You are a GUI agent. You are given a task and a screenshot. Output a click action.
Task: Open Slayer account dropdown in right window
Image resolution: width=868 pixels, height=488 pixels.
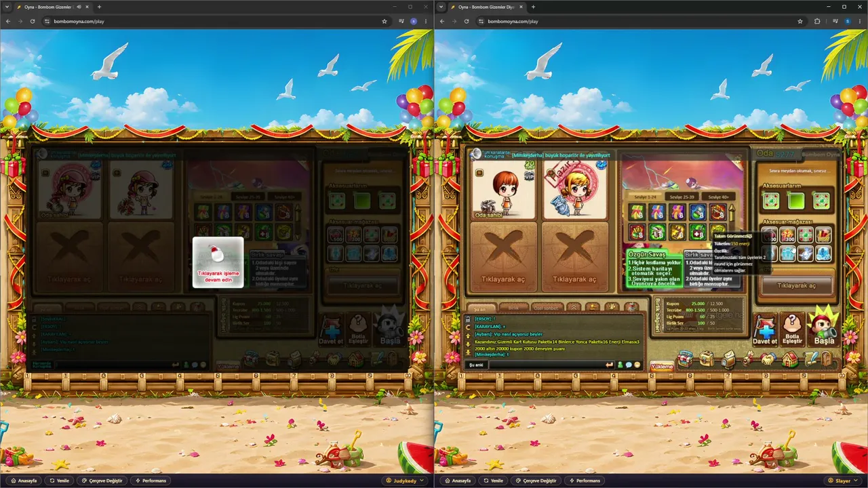point(843,481)
